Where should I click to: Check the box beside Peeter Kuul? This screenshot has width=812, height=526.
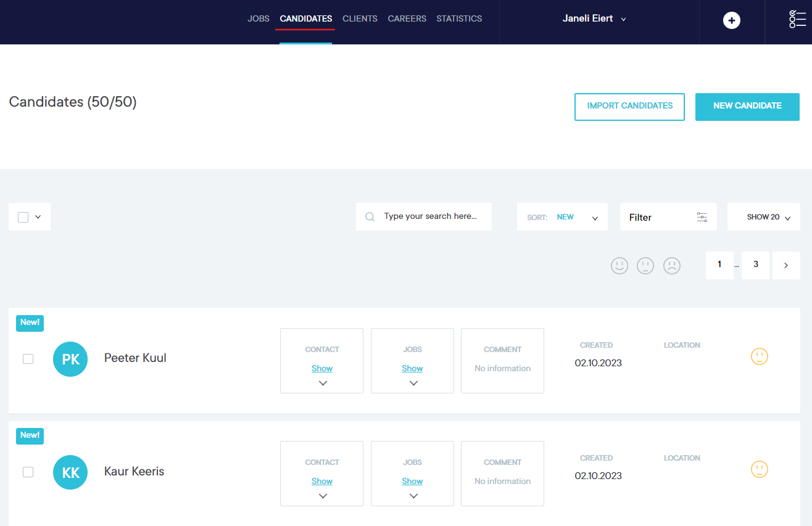pos(28,359)
